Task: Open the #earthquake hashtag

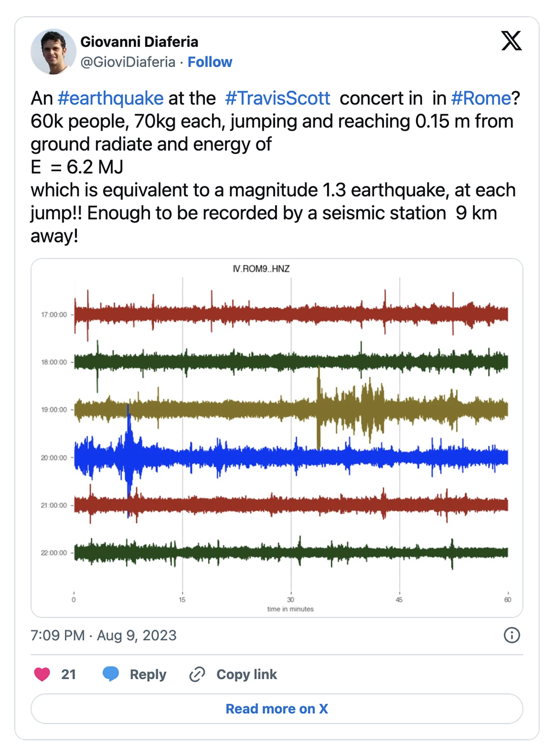Action: click(110, 98)
